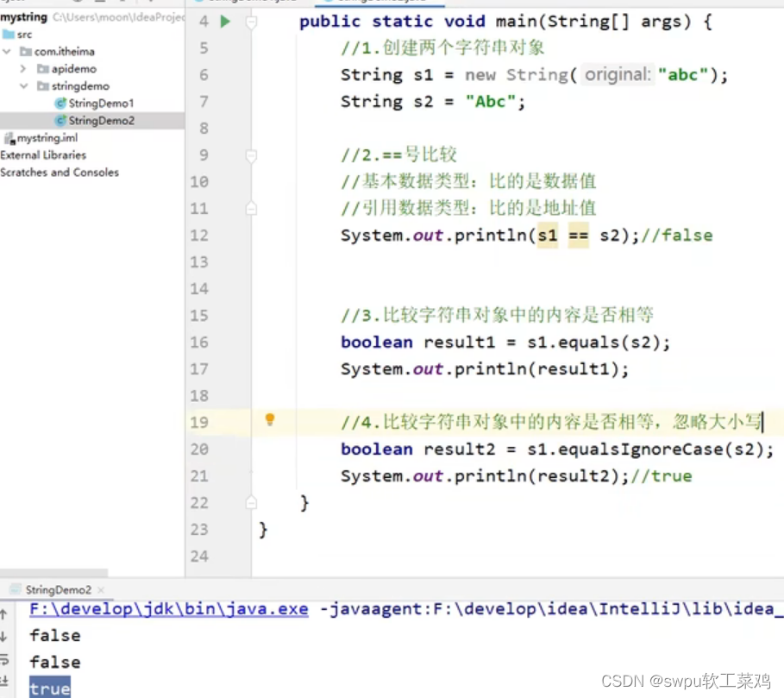Click the highlighted s1 on line 12
784x698 pixels.
(x=548, y=236)
